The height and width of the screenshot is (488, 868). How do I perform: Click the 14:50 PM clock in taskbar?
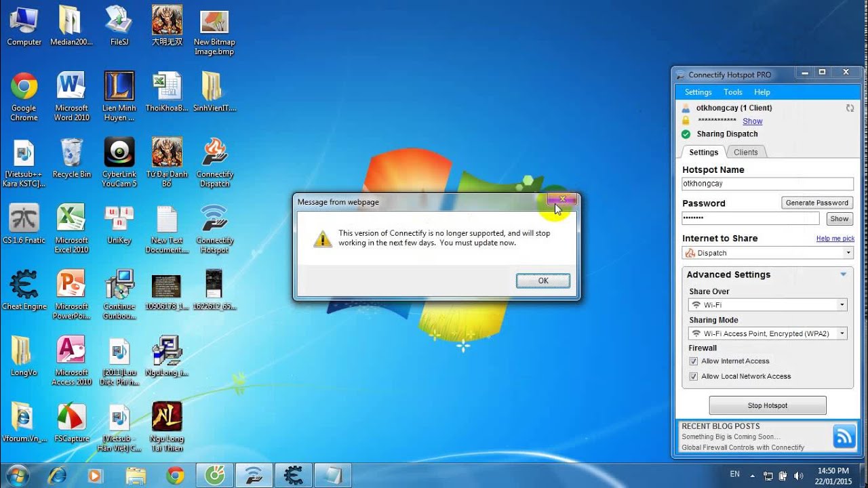coord(833,470)
